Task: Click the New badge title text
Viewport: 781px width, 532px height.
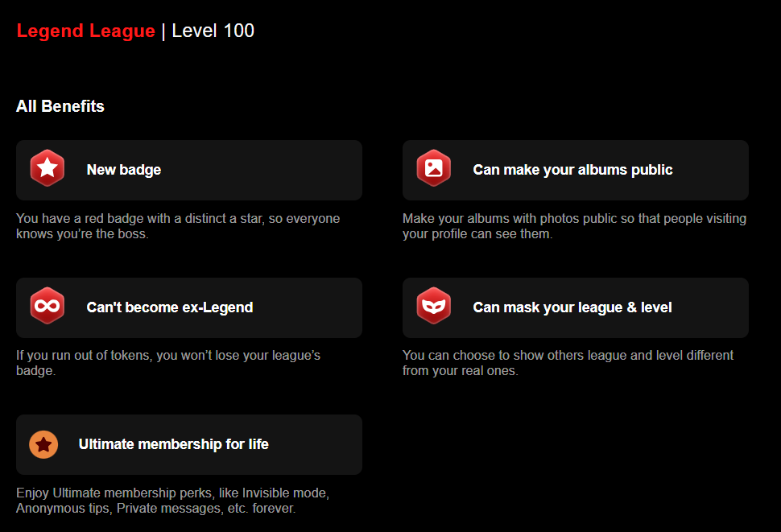Action: [x=124, y=170]
